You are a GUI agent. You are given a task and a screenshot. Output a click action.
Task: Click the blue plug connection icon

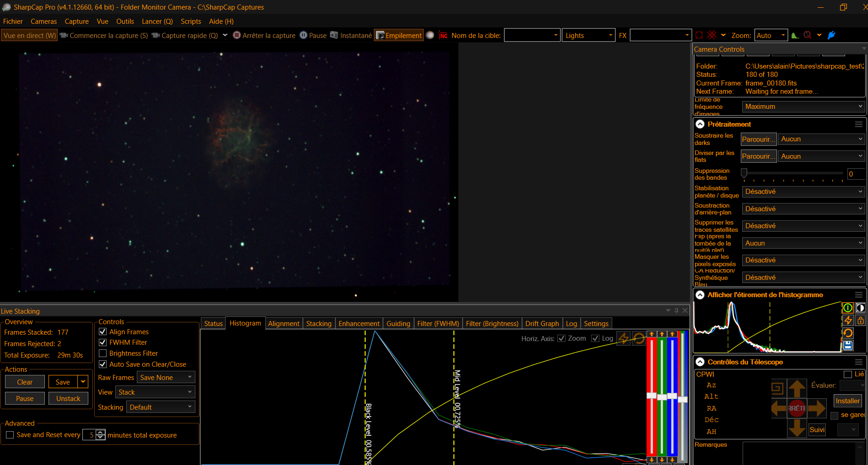coord(831,35)
